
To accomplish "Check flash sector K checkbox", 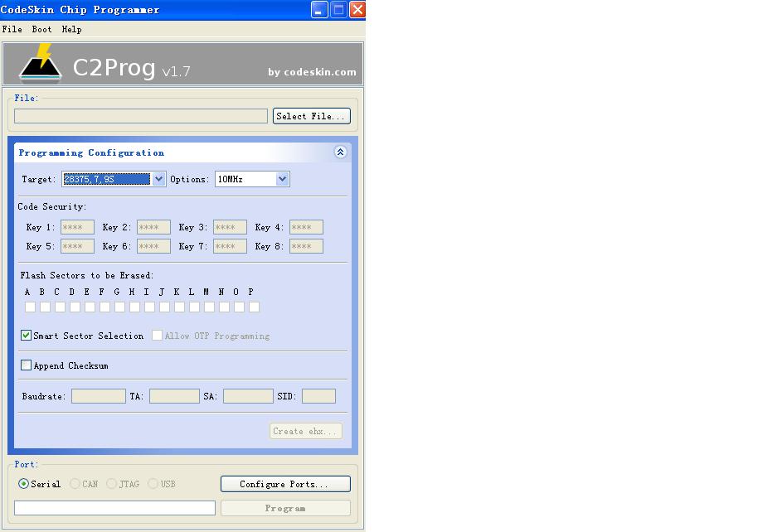I will [179, 307].
